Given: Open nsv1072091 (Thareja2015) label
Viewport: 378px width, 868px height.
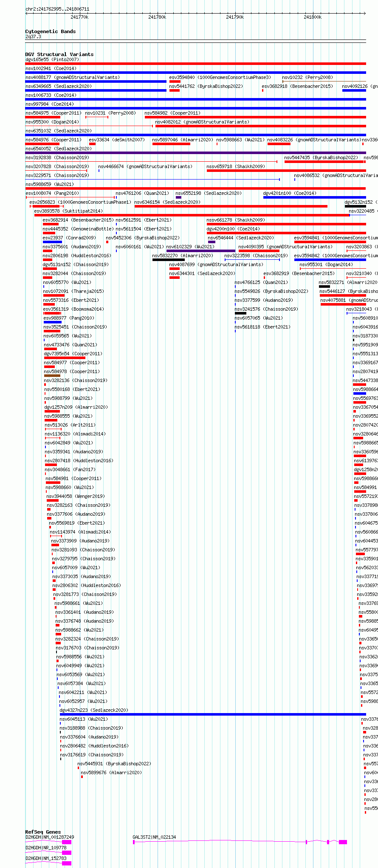Looking at the screenshot, I should pyautogui.click(x=73, y=291).
